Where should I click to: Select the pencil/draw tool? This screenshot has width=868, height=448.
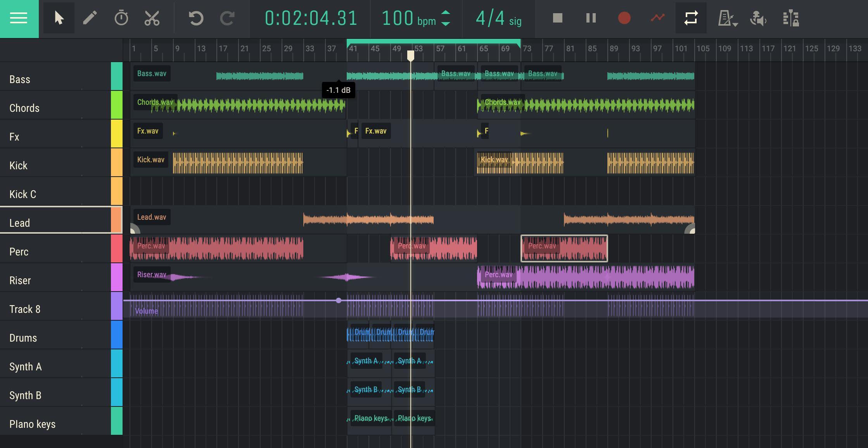point(90,17)
